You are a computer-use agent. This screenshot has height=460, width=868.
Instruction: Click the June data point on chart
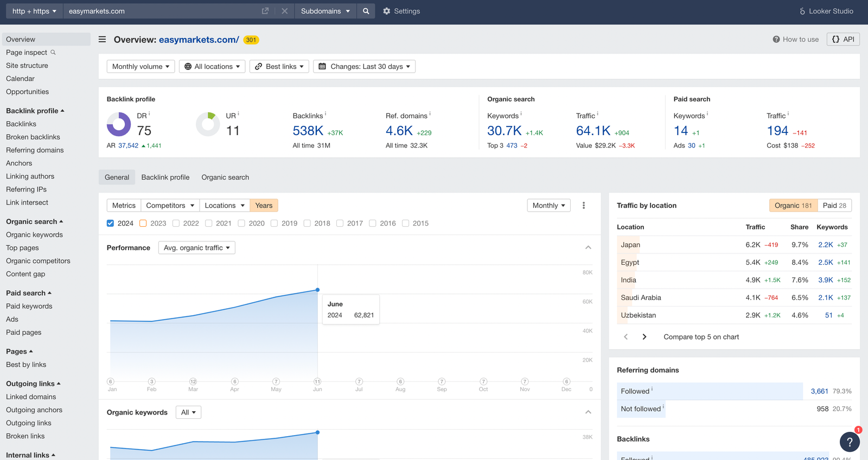pos(317,290)
